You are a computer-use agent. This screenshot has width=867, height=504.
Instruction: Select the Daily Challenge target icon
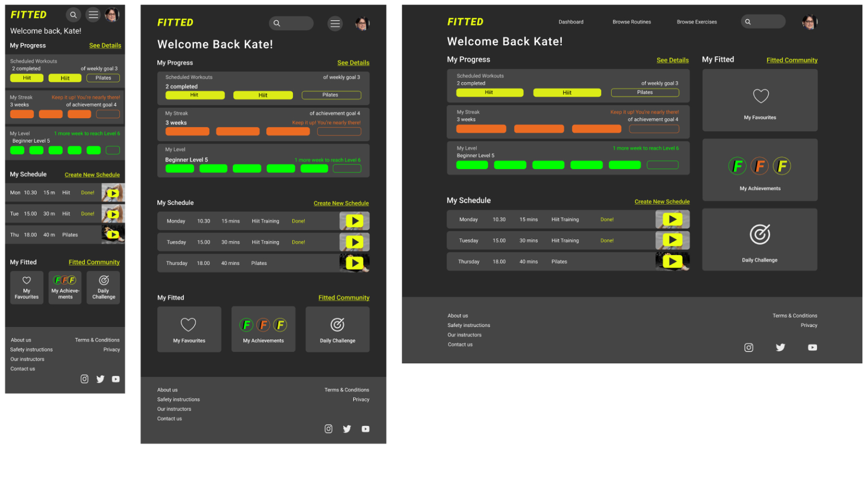coord(760,234)
